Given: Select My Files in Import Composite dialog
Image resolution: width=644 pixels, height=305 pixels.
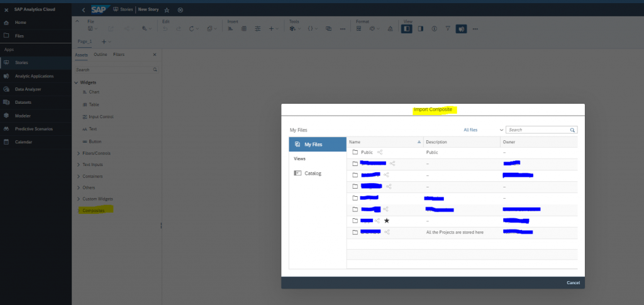Looking at the screenshot, I should point(318,145).
